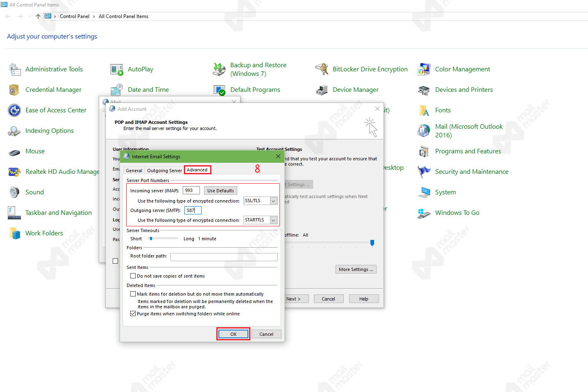Expand the computer icon breadcrumb chevron

pyautogui.click(x=55, y=16)
